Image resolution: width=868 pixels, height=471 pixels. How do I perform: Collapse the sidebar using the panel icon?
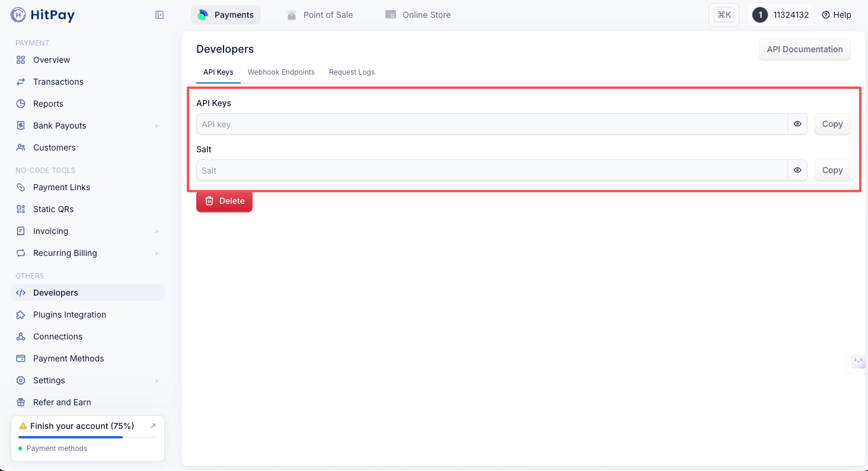159,15
